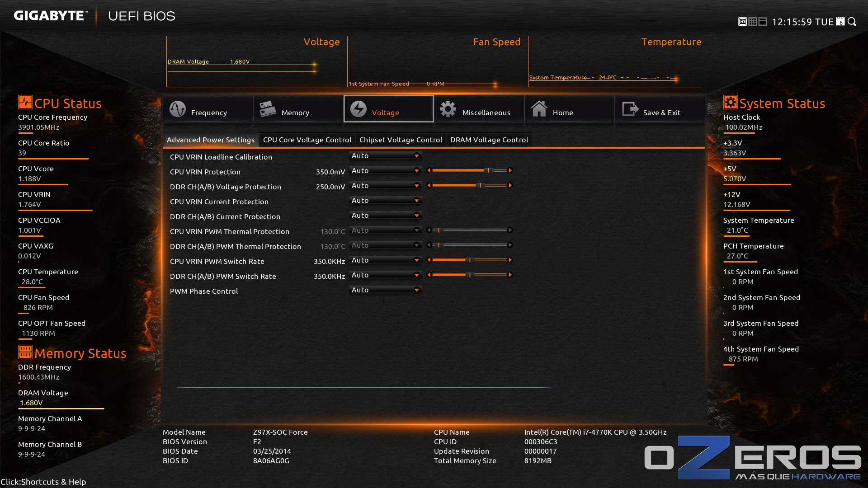Click the Memory Status chip icon
Viewport: 868px width, 488px height.
click(25, 352)
